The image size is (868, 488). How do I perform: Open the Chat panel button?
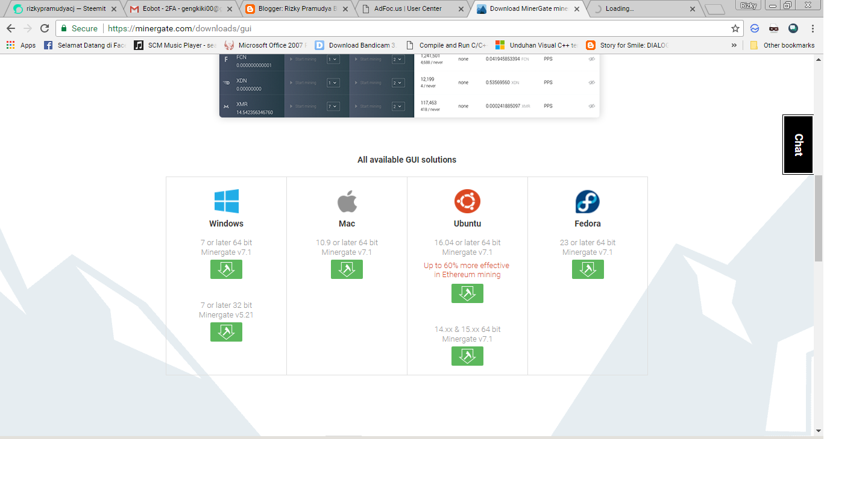click(x=798, y=145)
